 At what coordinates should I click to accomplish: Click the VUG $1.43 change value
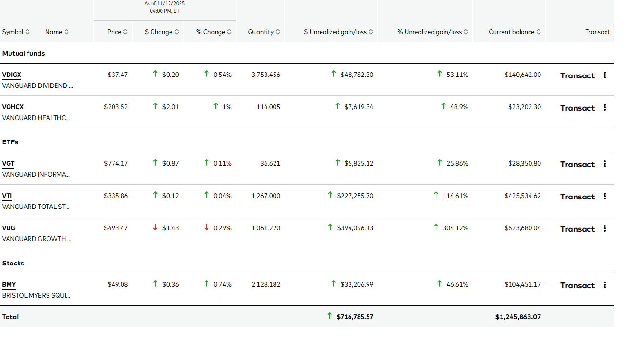(x=170, y=228)
